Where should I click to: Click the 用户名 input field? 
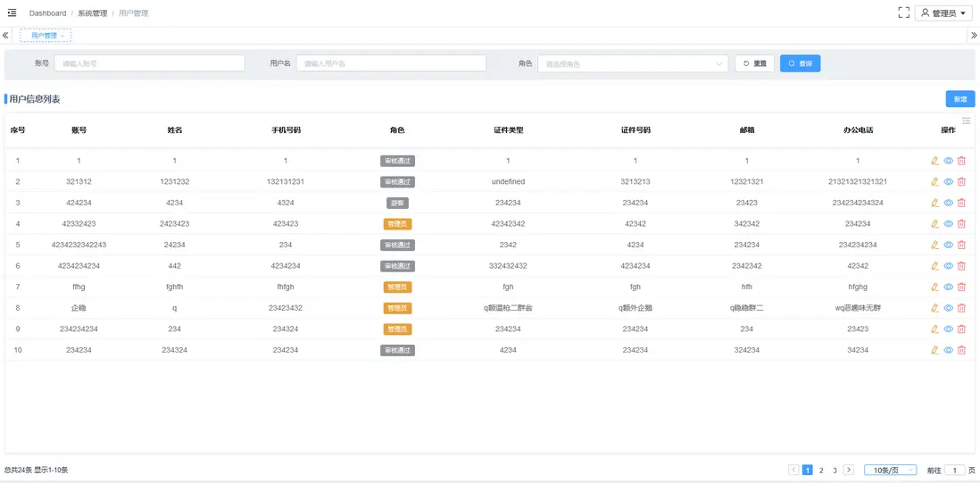coord(391,63)
